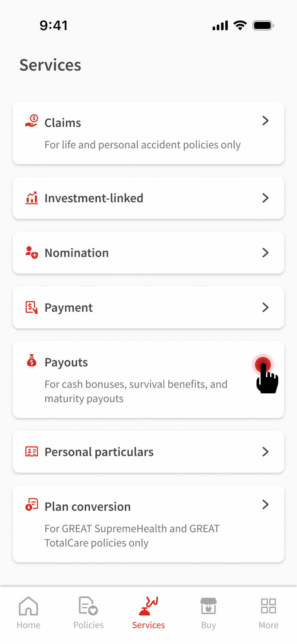Screen dimensions: 297x644
Task: Tap the Personal particulars ID card icon
Action: (x=32, y=452)
